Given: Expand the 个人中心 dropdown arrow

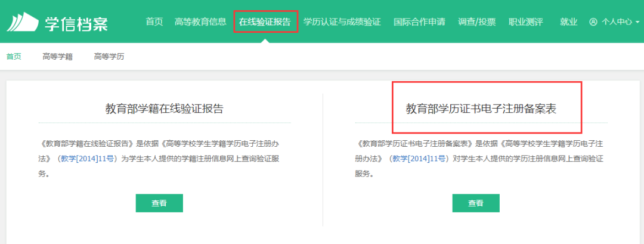Looking at the screenshot, I should 637,22.
